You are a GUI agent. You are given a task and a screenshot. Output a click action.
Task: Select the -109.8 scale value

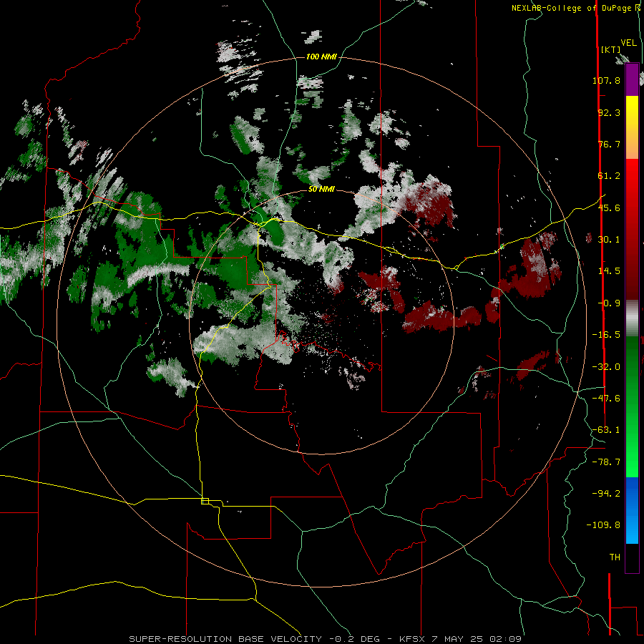click(603, 525)
